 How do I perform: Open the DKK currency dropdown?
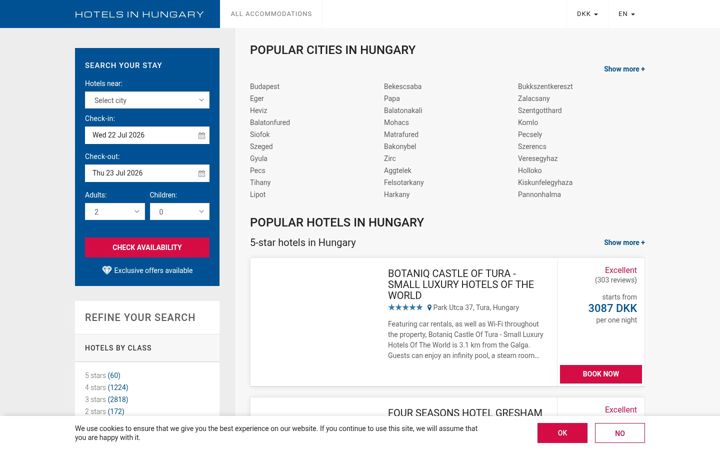tap(587, 14)
